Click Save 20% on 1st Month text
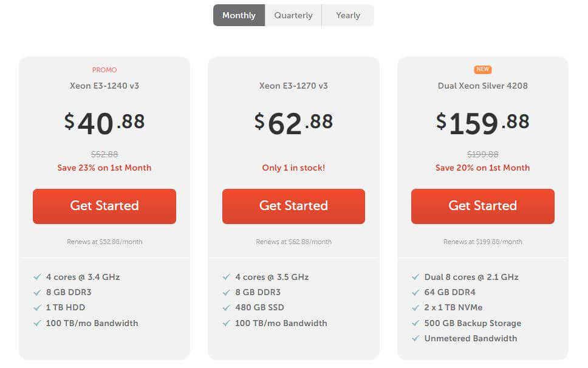 482,168
